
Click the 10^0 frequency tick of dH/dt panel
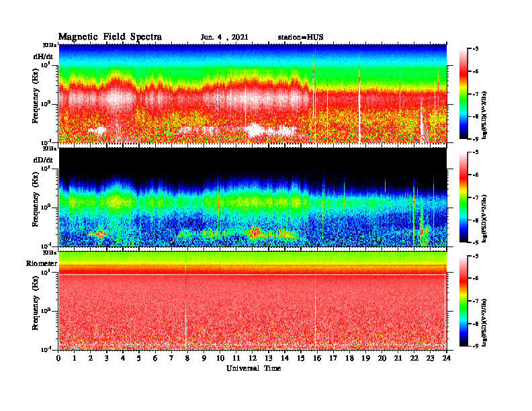(46, 103)
